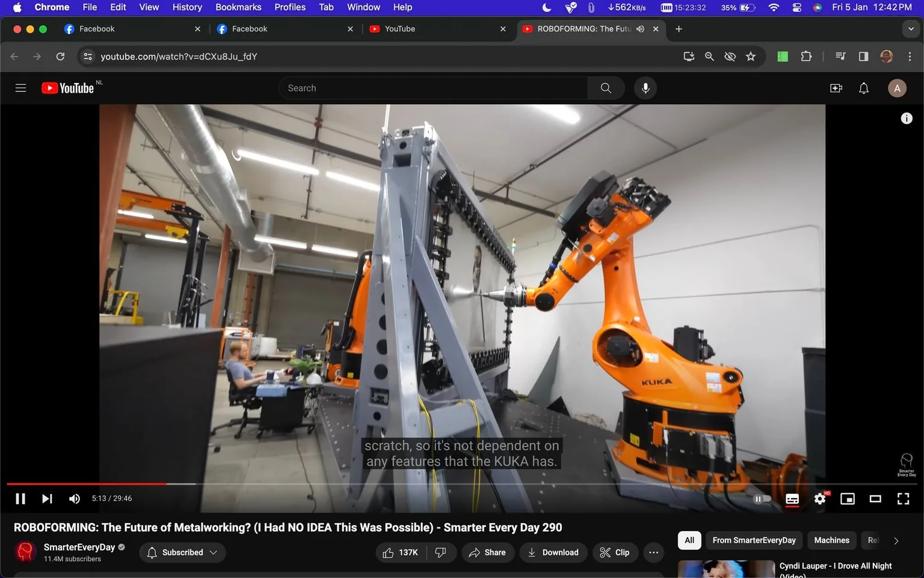Switch to the first Facebook tab
Viewport: 924px width, 578px height.
[120, 28]
